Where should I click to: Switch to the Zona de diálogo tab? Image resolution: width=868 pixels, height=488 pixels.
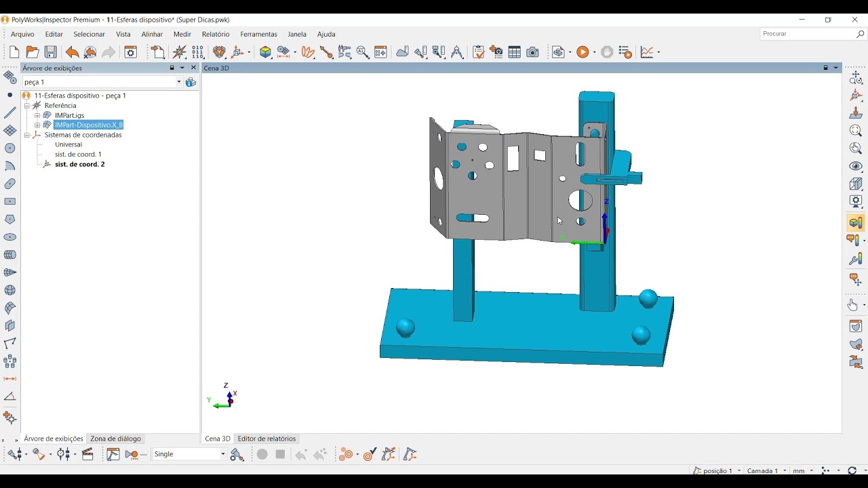point(116,439)
